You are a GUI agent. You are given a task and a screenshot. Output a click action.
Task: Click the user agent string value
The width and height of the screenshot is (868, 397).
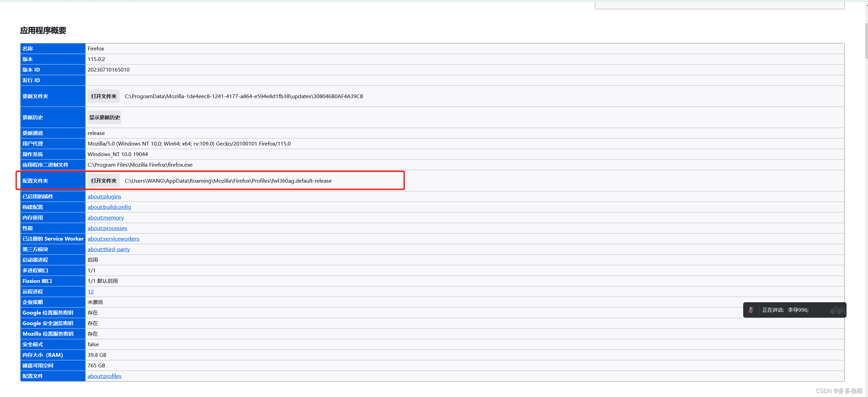click(x=189, y=144)
